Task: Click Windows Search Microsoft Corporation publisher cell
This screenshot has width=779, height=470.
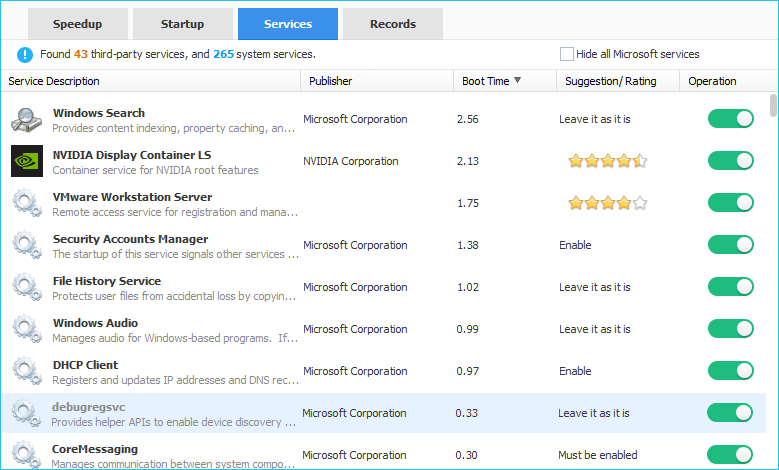Action: click(x=355, y=119)
